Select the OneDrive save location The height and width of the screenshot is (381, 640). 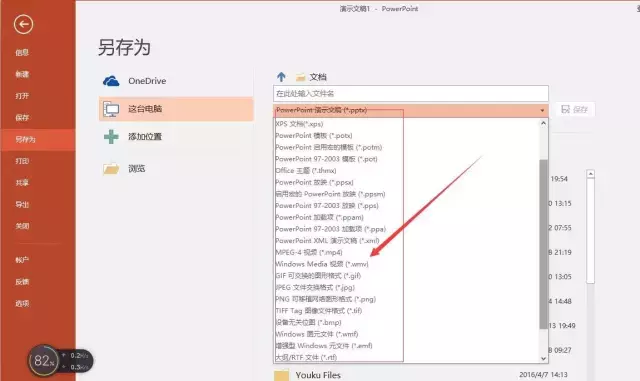(176, 81)
